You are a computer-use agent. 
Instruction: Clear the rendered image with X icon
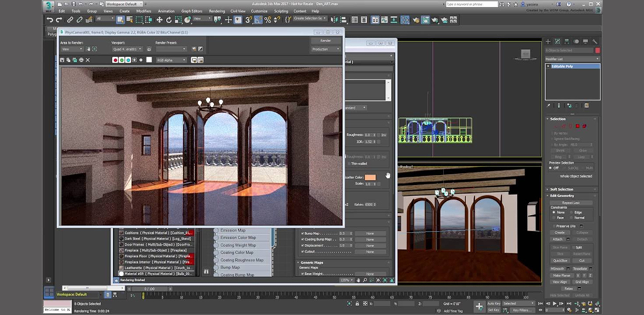pyautogui.click(x=87, y=60)
